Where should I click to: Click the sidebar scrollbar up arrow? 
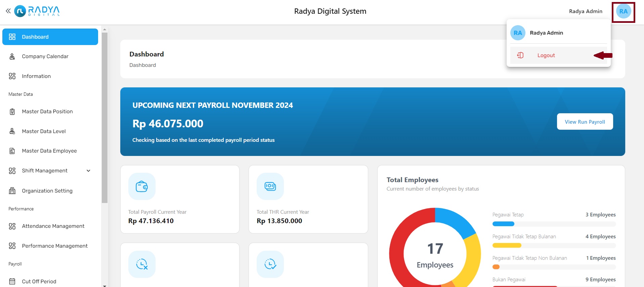104,30
